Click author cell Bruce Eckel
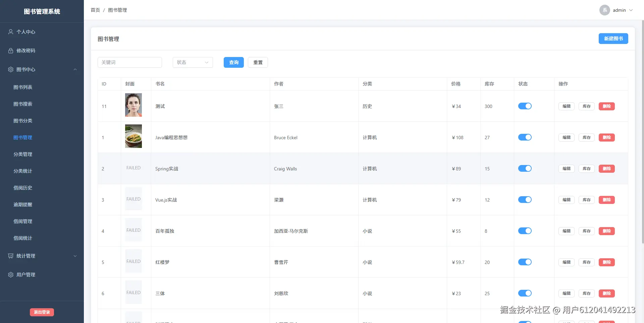This screenshot has width=644, height=323. pyautogui.click(x=286, y=138)
